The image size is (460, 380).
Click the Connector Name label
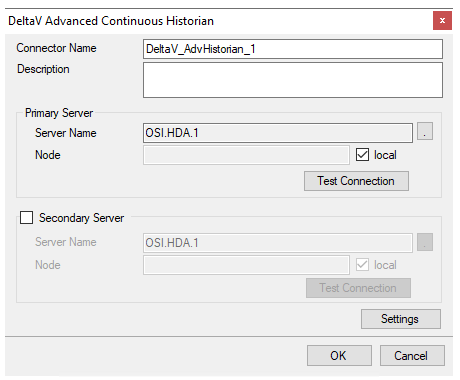pos(56,48)
